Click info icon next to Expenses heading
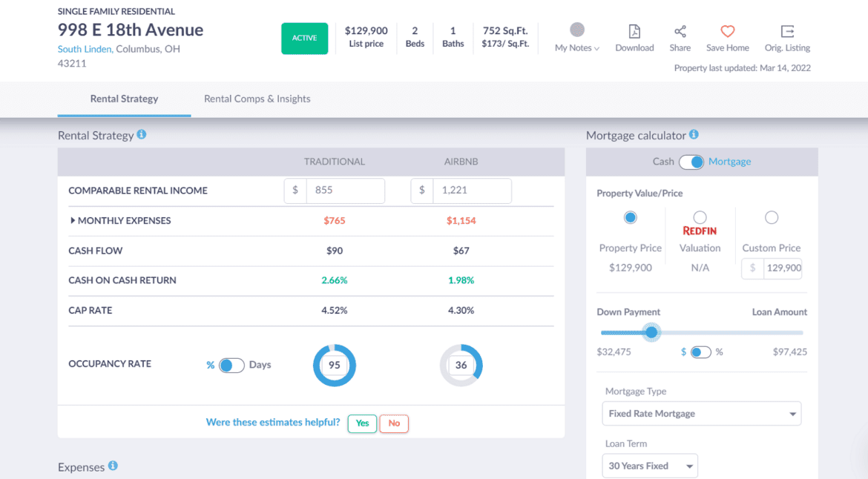The width and height of the screenshot is (868, 479). pos(113,466)
